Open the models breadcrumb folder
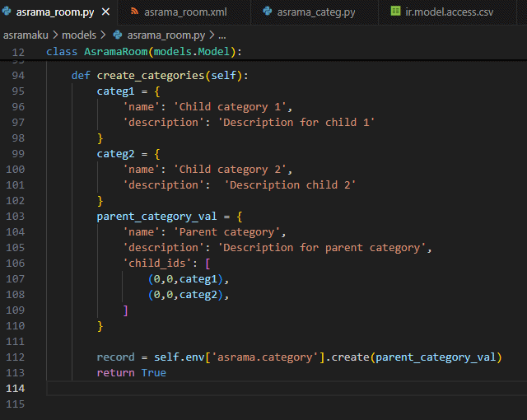This screenshot has width=527, height=420. point(79,35)
